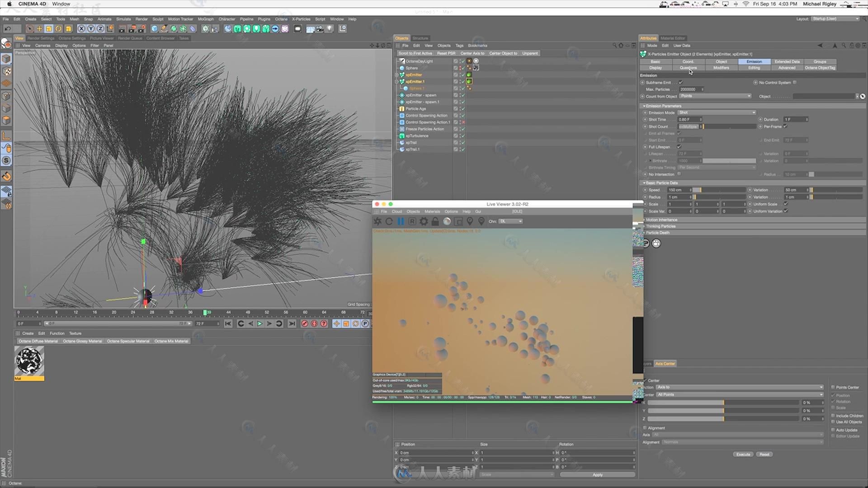868x488 pixels.
Task: Open the Spline pen tool icon
Action: click(x=164, y=29)
